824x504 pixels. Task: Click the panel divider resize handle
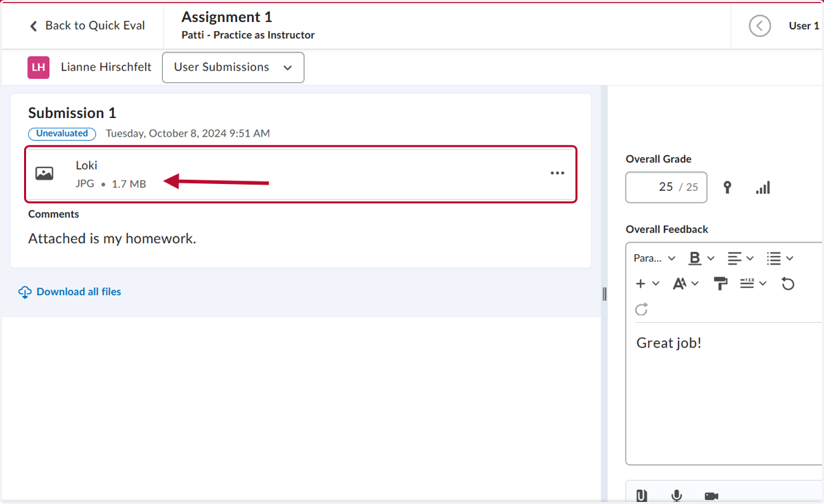click(x=604, y=294)
